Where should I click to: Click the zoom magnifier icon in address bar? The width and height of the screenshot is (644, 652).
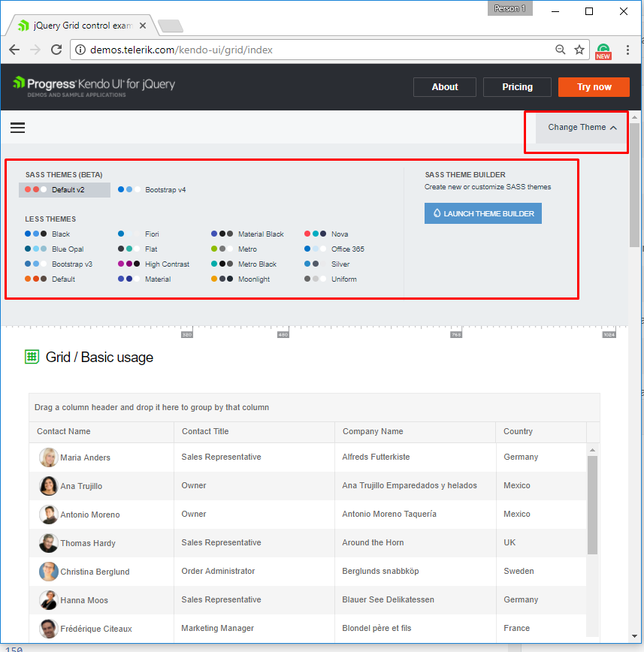[x=561, y=50]
